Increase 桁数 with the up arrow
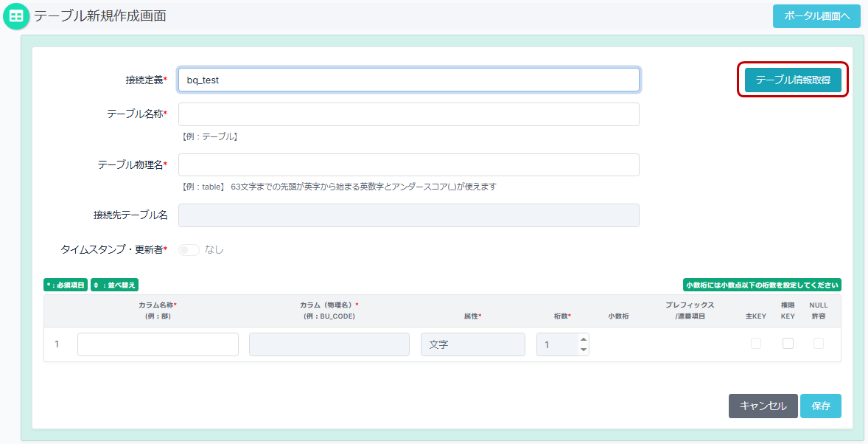This screenshot has height=444, width=868. click(x=584, y=340)
